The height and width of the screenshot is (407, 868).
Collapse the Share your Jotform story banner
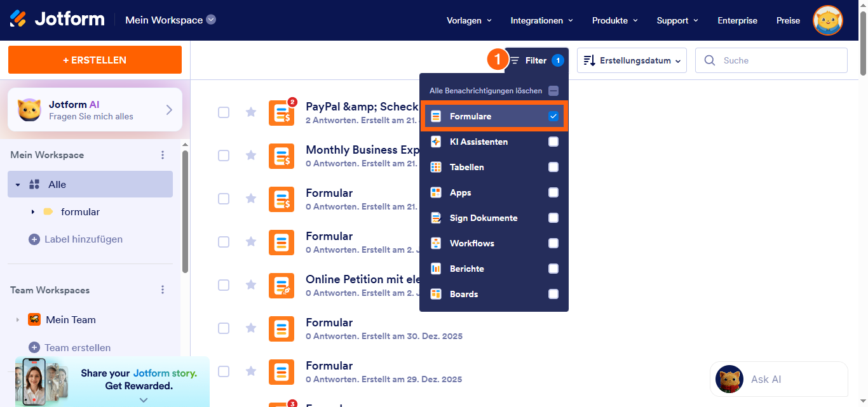tap(144, 400)
